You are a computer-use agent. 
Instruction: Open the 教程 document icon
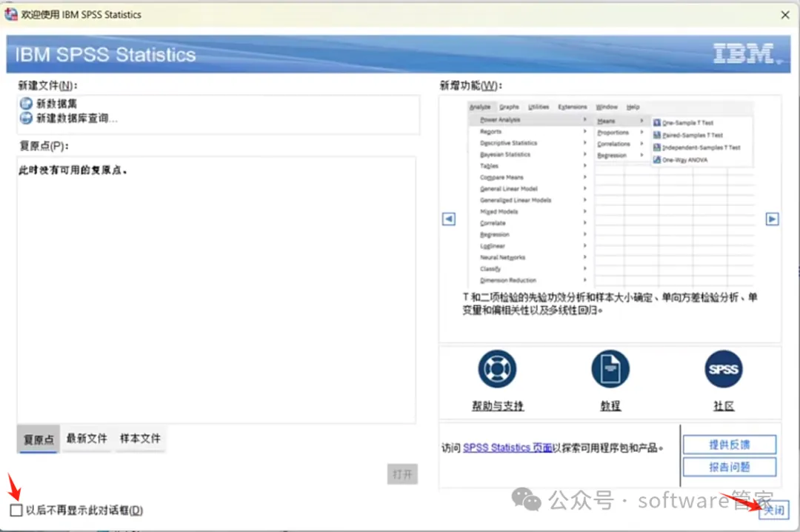coord(610,369)
